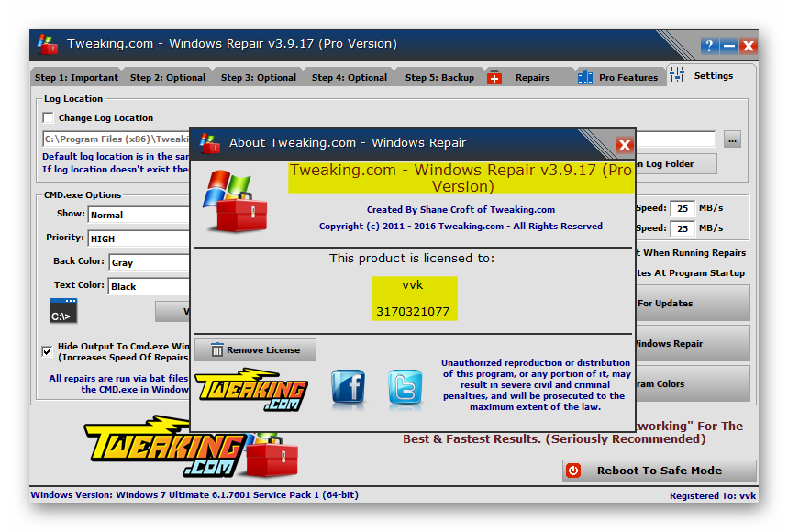788x532 pixels.
Task: Select the Step 4: Optional tab
Action: click(350, 77)
